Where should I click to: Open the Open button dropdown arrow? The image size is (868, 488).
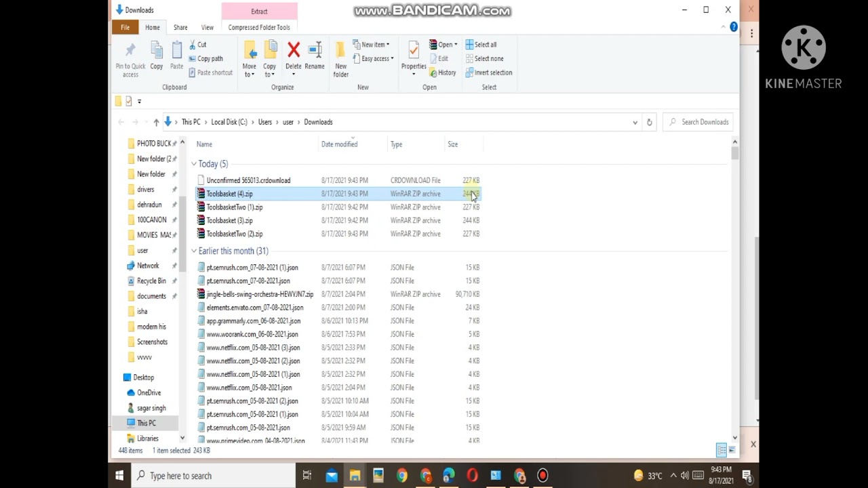click(x=456, y=45)
